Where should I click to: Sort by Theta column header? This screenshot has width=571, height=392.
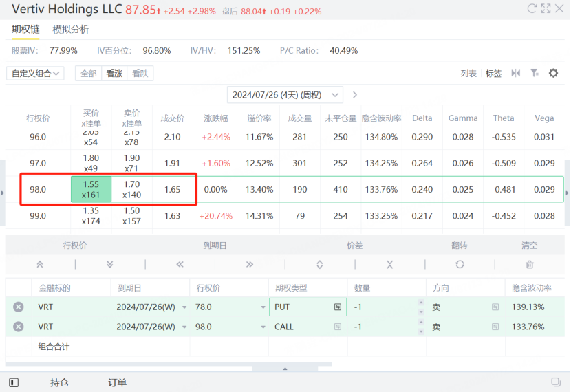tap(504, 118)
